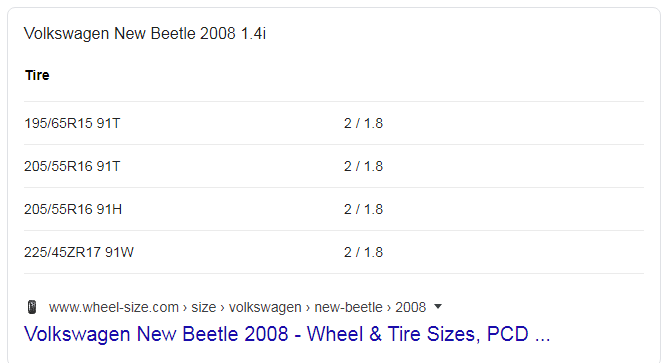
Task: Click the 'size' segment in the breadcrumb
Action: (203, 307)
